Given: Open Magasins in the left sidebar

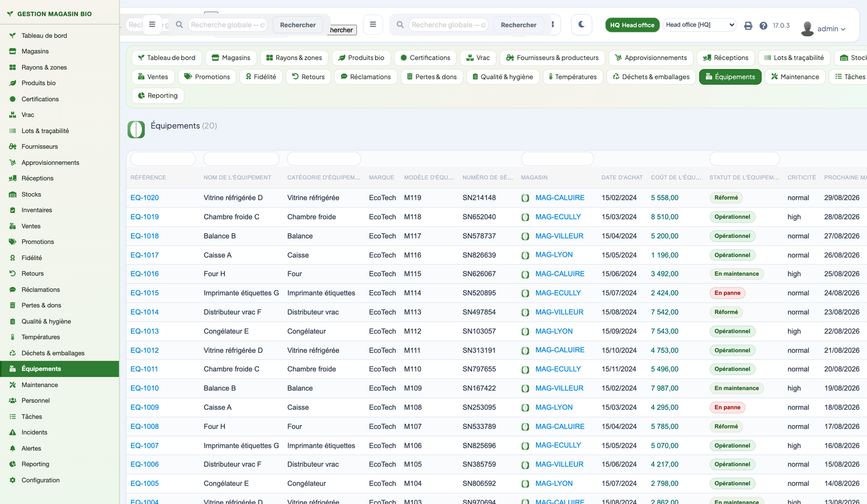Looking at the screenshot, I should click(60, 51).
